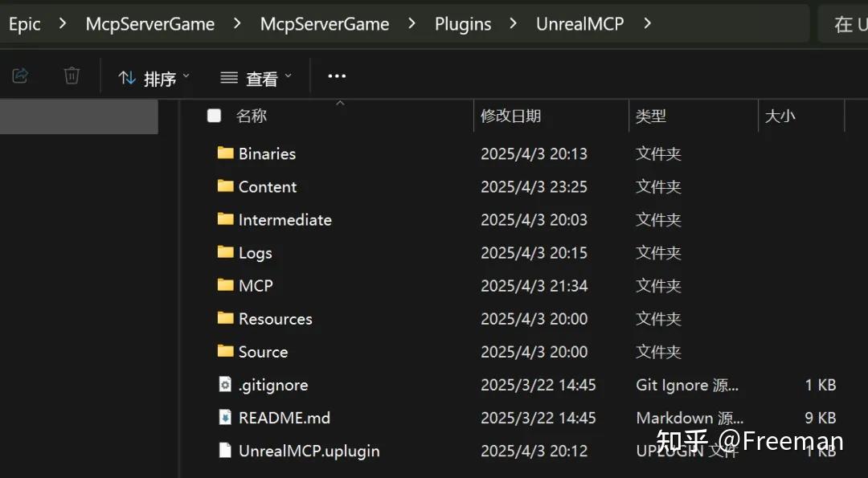The image size is (868, 478).
Task: Expand the breadcrumb chevron after UnrealMCP
Action: [647, 24]
